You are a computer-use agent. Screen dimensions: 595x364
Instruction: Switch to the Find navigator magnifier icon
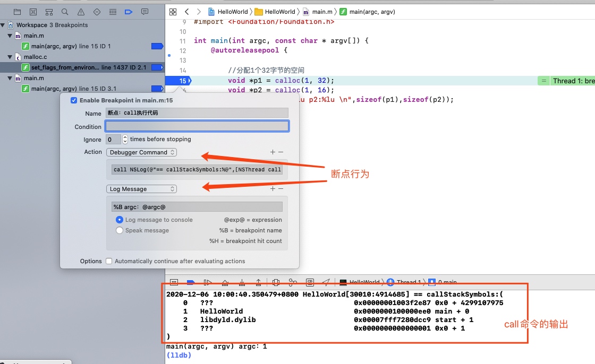(x=65, y=12)
